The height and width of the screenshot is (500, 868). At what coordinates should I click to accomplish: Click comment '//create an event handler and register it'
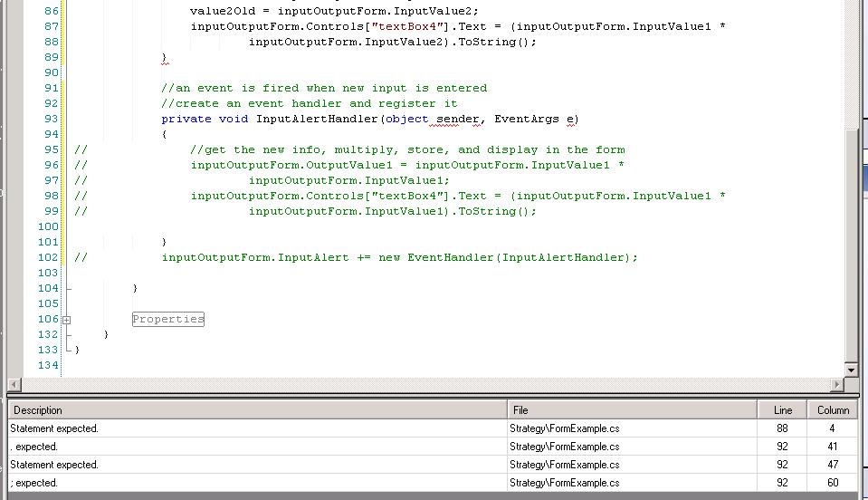coord(310,103)
